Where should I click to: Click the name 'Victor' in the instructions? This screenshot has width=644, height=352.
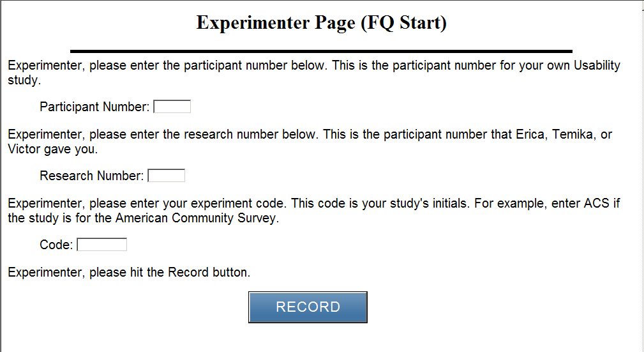pos(24,149)
